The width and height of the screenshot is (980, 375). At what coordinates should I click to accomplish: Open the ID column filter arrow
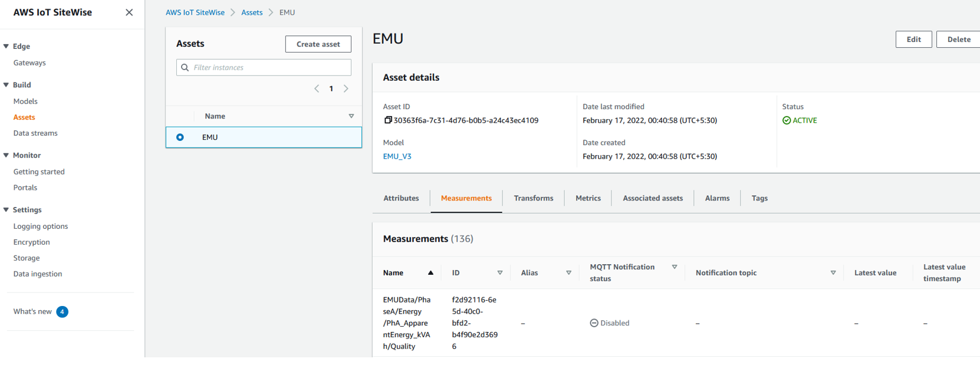coord(500,273)
